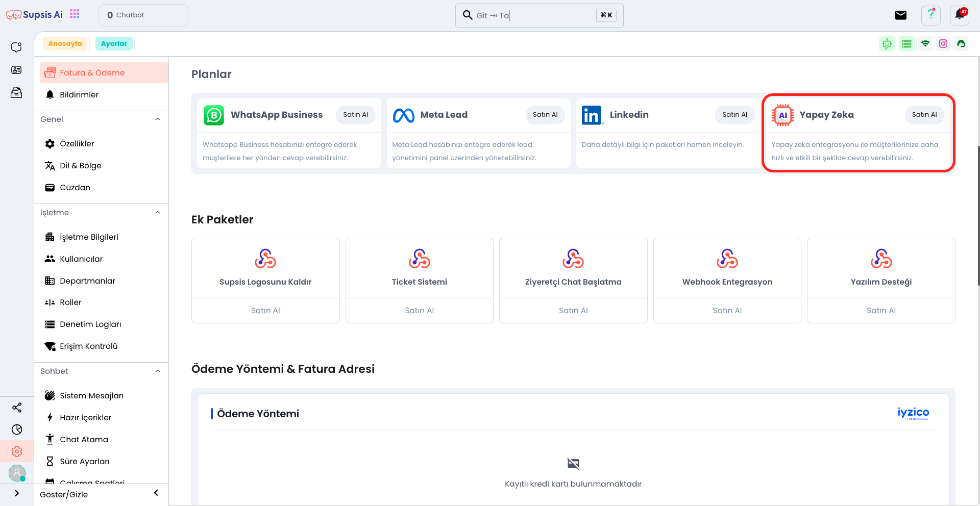Switch to the Anasayfa tab

(65, 44)
